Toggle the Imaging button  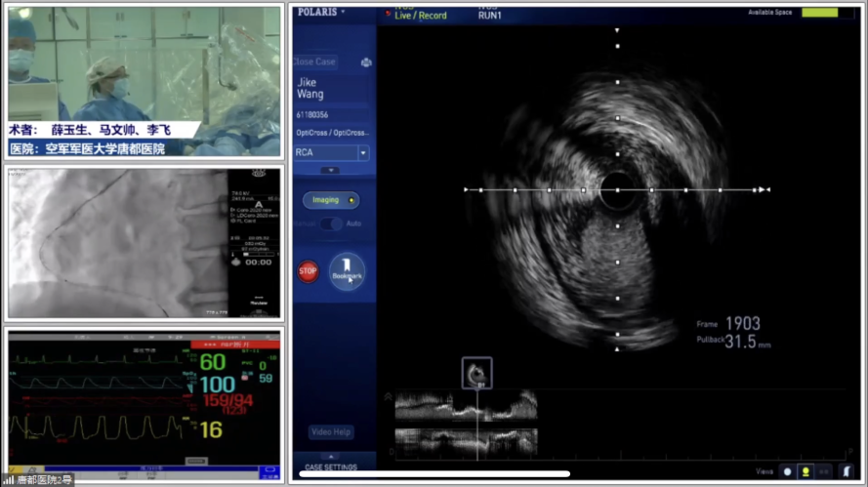pos(330,200)
